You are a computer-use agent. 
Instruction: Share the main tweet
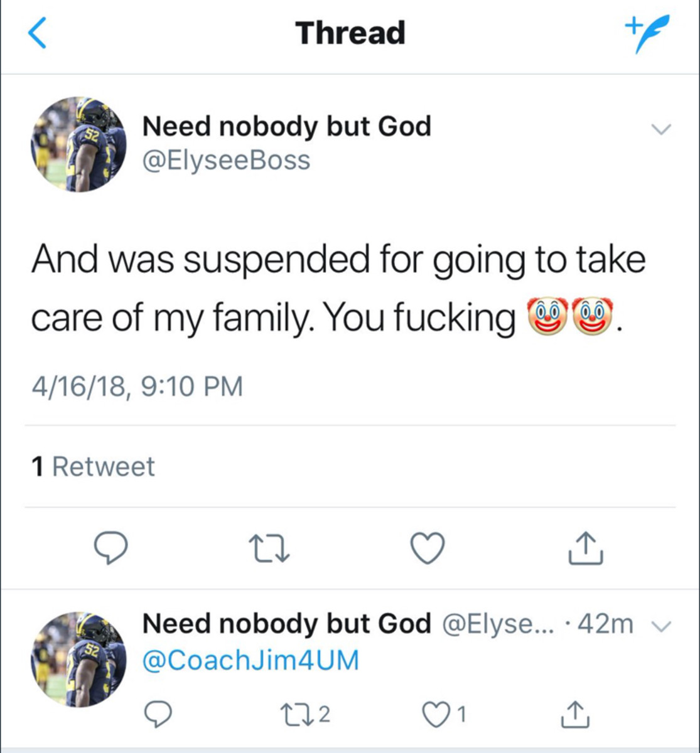[x=586, y=548]
